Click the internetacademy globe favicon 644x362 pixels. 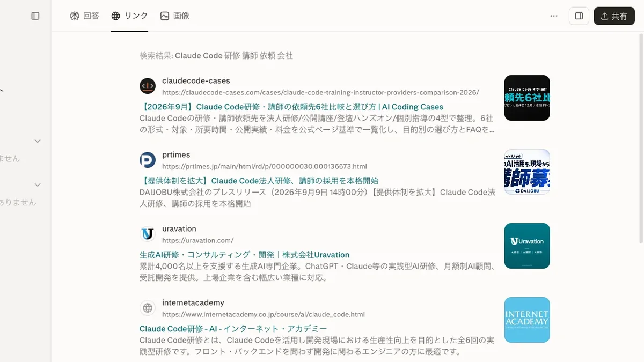point(148,308)
